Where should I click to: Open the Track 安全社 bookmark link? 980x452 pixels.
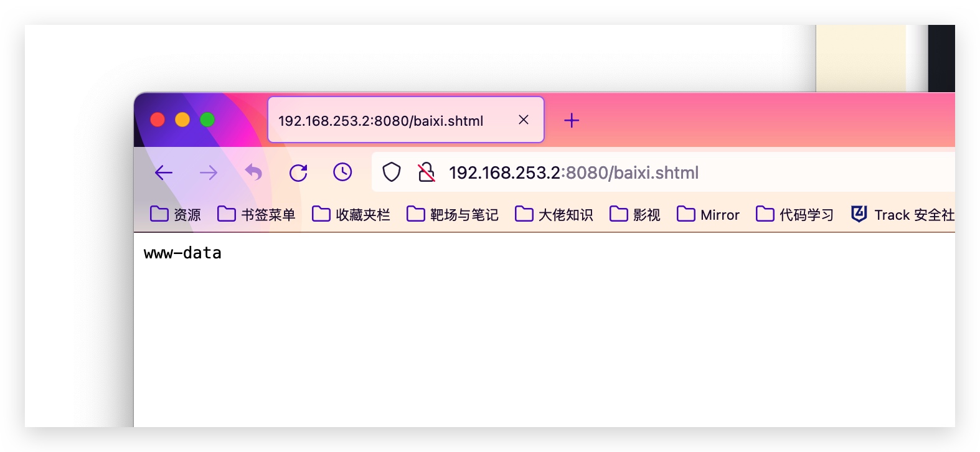pos(903,215)
